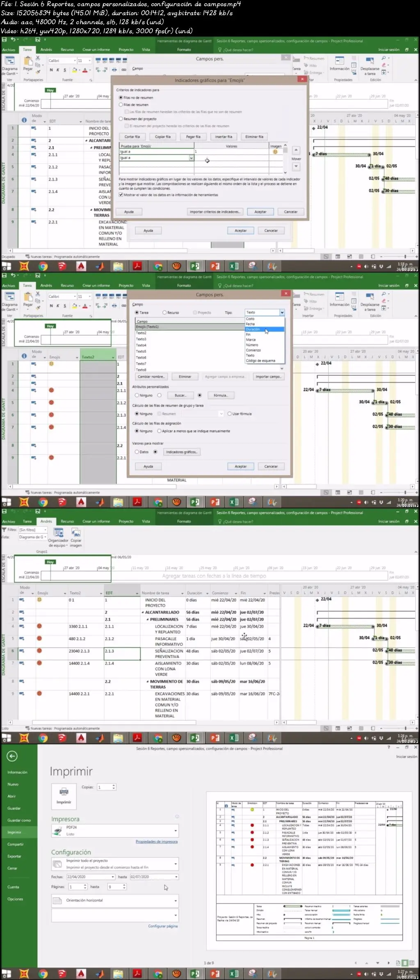Move indicator row up with Mover arrow
Viewport: 420px width, 980px height.
click(x=296, y=151)
